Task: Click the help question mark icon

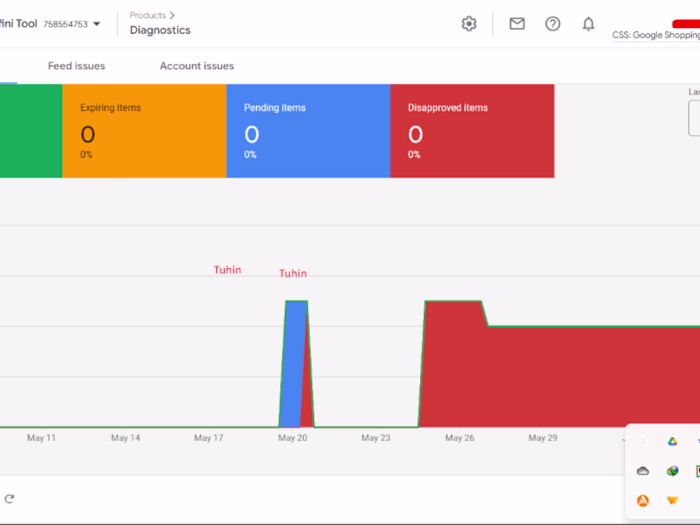Action: [x=553, y=24]
